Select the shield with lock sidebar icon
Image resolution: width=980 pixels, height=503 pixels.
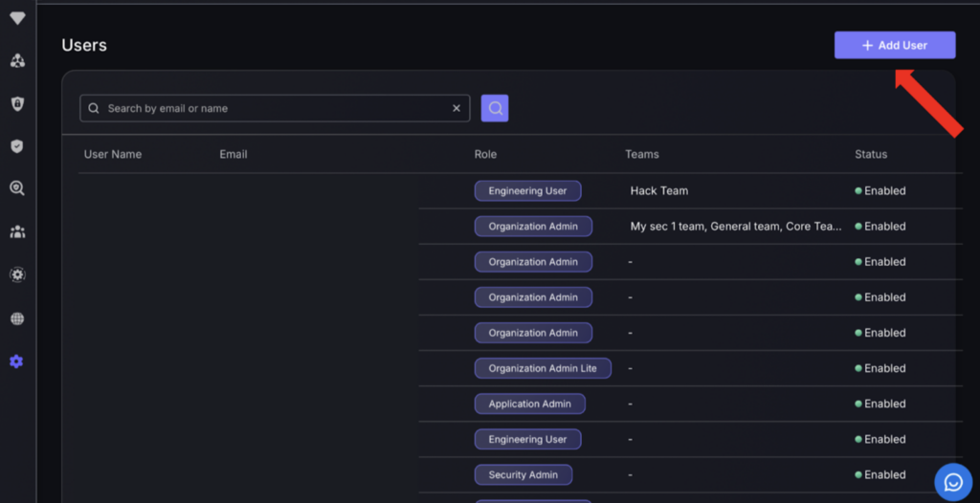tap(17, 103)
